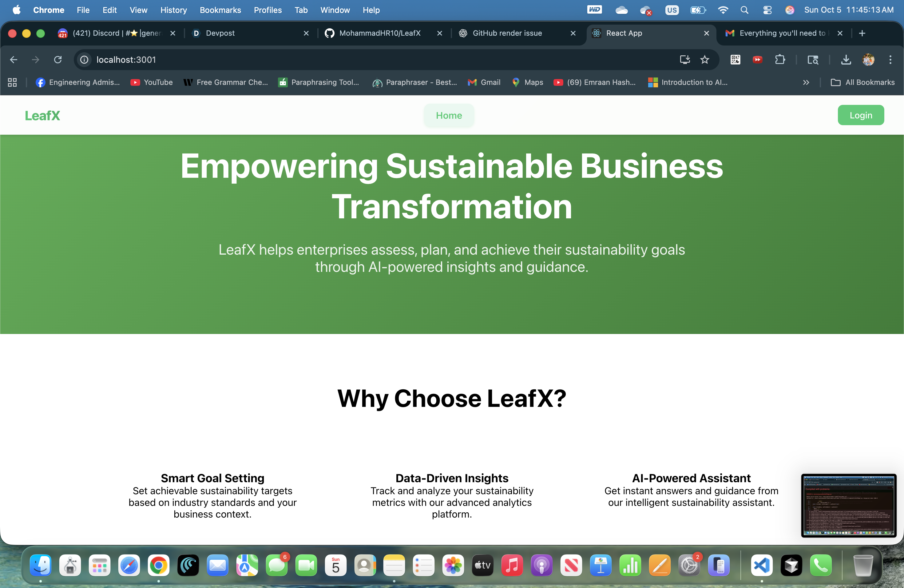Viewport: 904px width, 588px height.
Task: Click the reload page icon
Action: pos(58,60)
